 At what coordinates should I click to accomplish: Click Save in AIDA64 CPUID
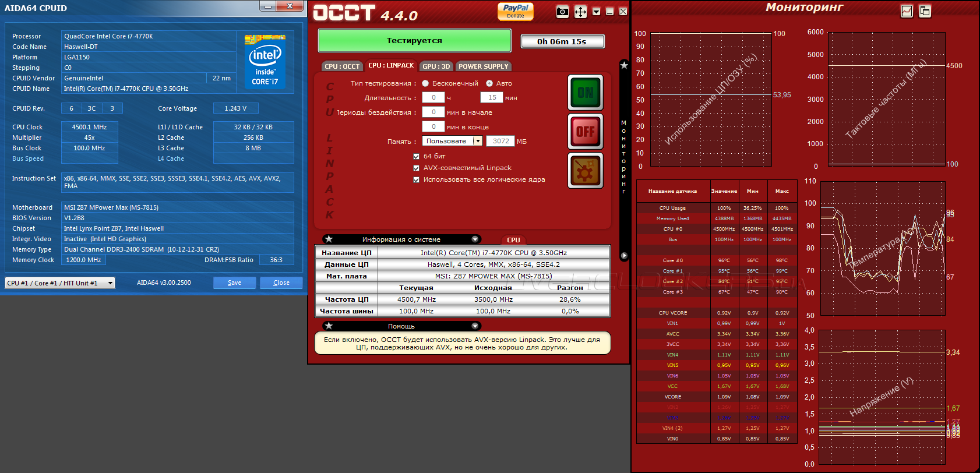pyautogui.click(x=234, y=283)
